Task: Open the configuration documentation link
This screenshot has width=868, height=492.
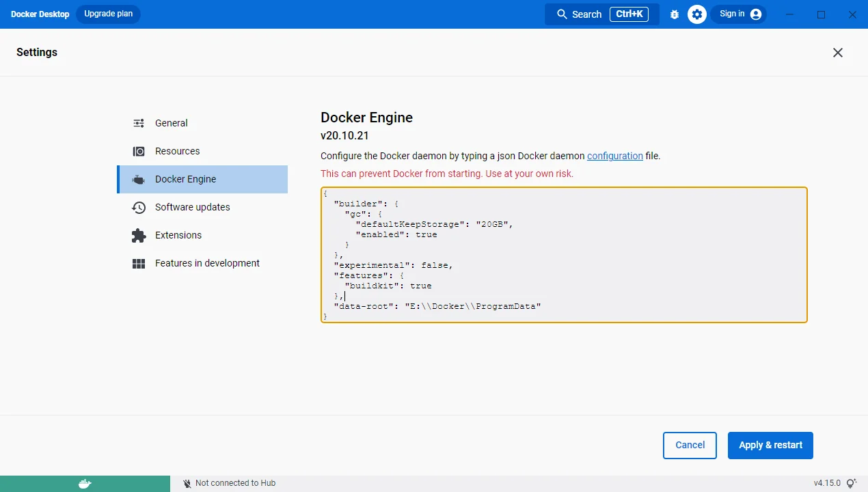Action: tap(614, 156)
